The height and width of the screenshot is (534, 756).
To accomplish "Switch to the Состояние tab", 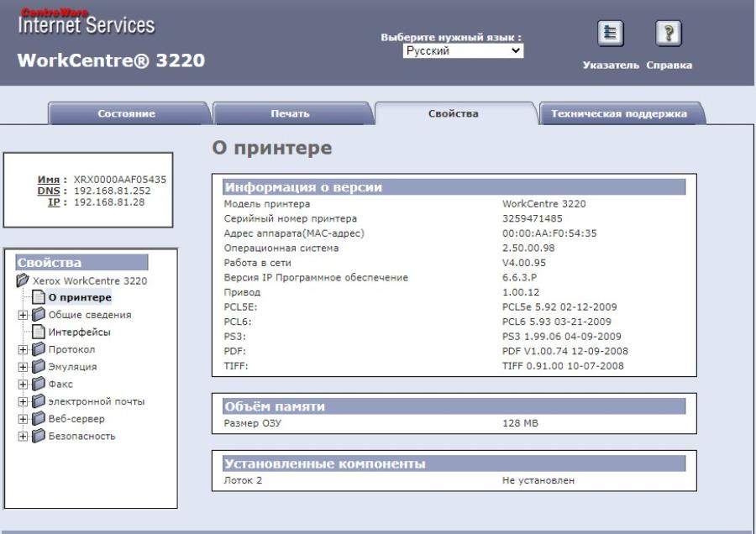I will pos(126,112).
